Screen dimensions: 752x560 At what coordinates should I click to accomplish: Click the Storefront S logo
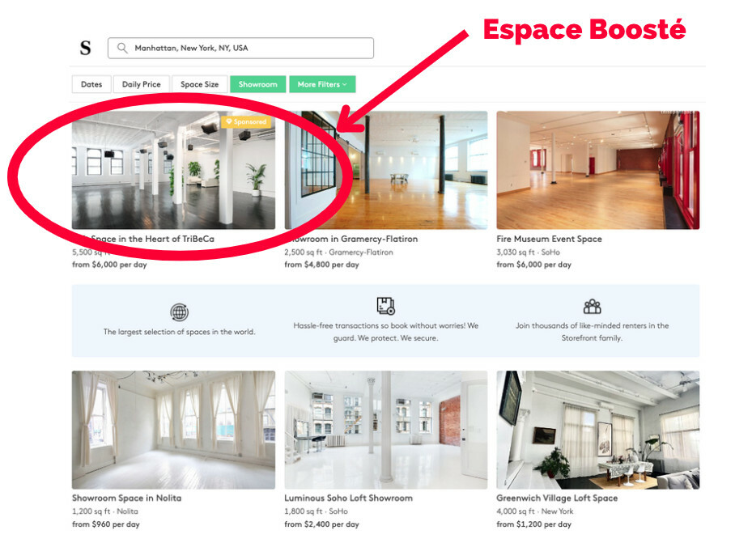click(x=85, y=48)
